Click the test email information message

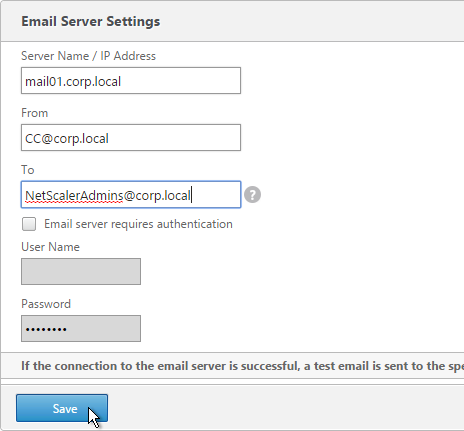[x=242, y=366]
